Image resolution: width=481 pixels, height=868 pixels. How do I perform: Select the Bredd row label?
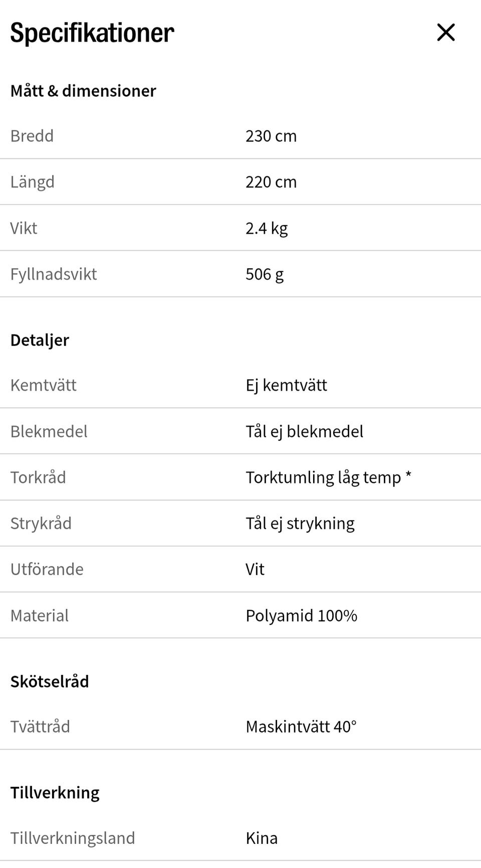click(x=32, y=136)
